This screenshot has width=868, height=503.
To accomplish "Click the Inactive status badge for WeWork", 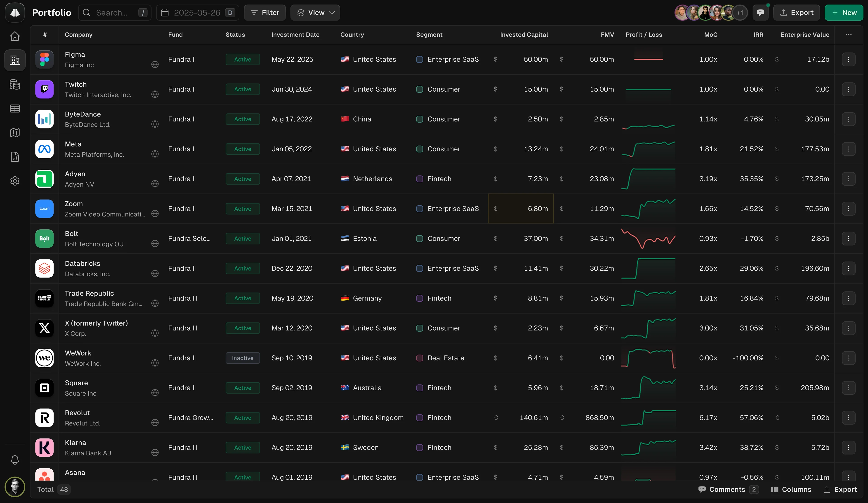I will 243,358.
